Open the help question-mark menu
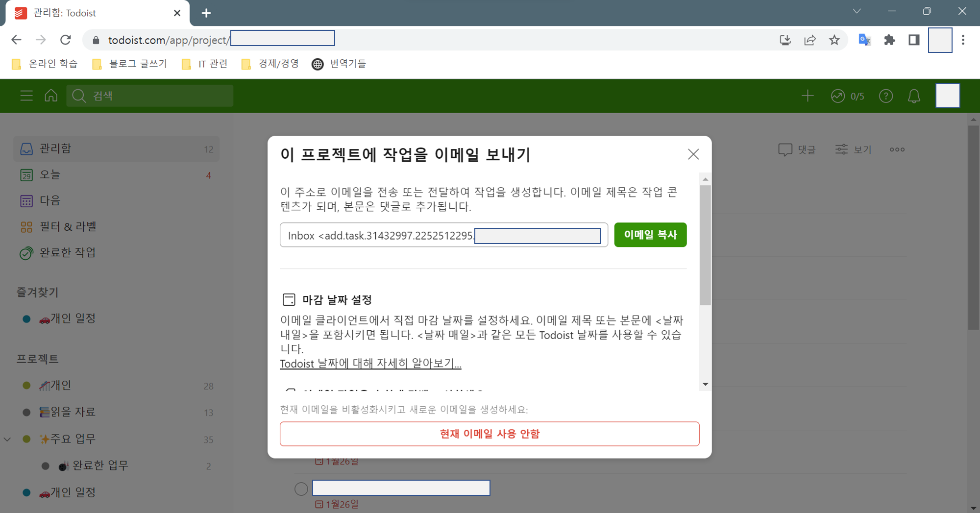Screen dimensions: 980x513 click(886, 96)
